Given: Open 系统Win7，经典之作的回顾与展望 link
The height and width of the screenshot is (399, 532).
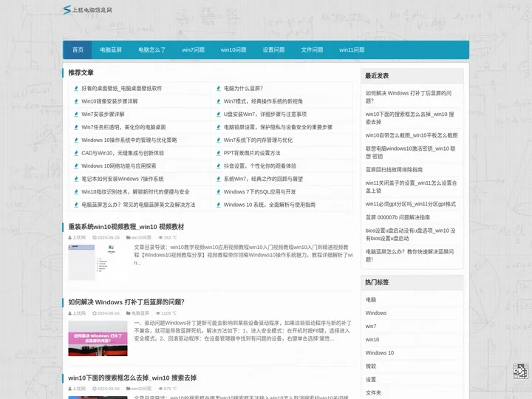Looking at the screenshot, I should (263, 179).
